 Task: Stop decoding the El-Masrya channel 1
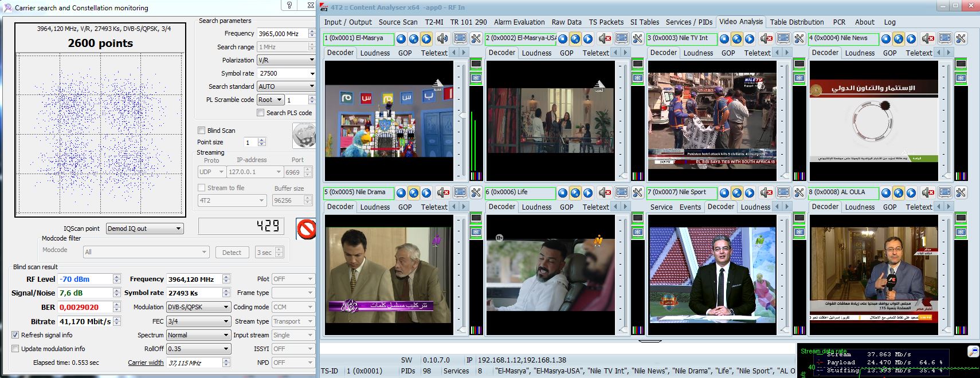pos(401,39)
